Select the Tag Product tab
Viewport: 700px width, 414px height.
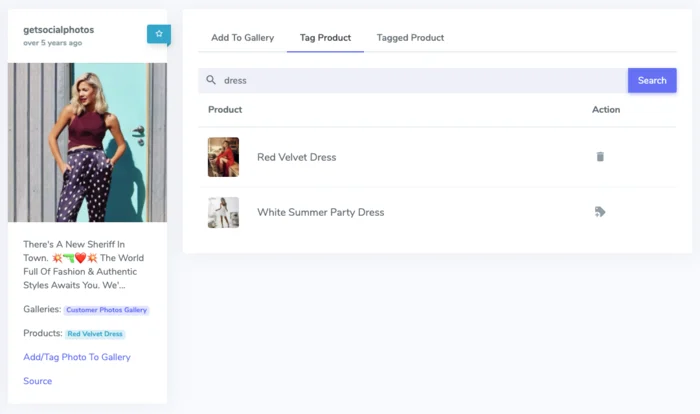tap(325, 38)
